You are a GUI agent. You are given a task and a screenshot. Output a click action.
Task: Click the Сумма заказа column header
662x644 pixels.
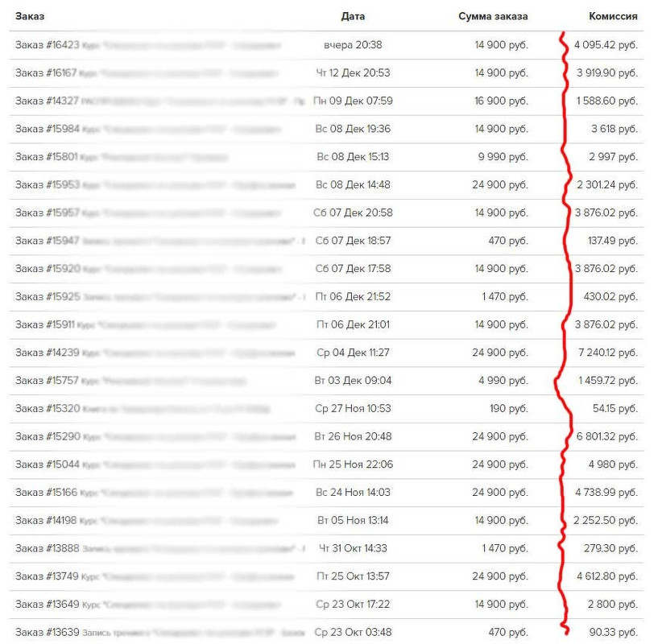click(493, 16)
